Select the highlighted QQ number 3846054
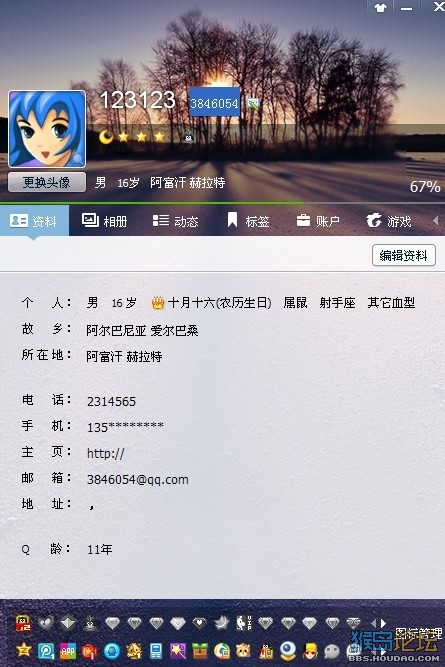The image size is (445, 667). pyautogui.click(x=214, y=102)
